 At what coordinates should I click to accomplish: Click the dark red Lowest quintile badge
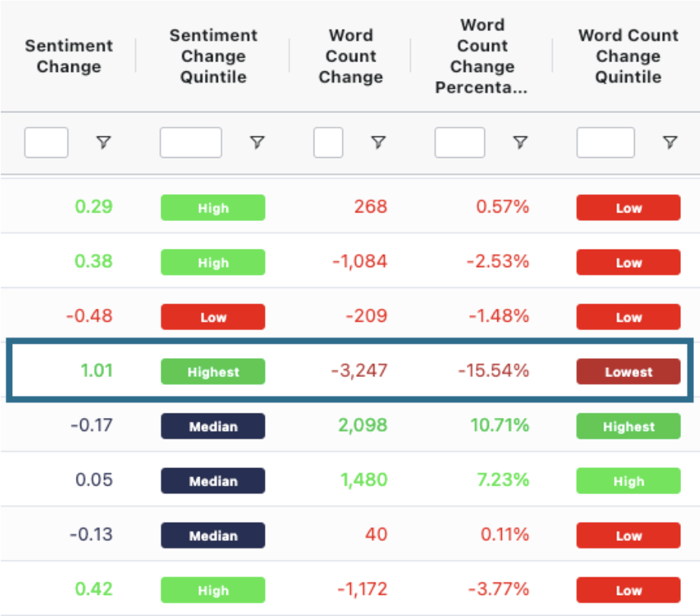click(628, 372)
